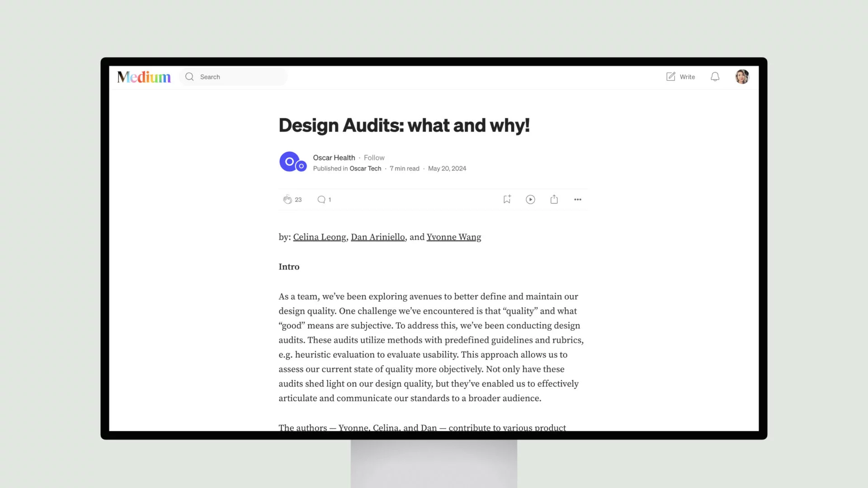The height and width of the screenshot is (488, 868).
Task: Click the search icon
Action: tap(189, 76)
